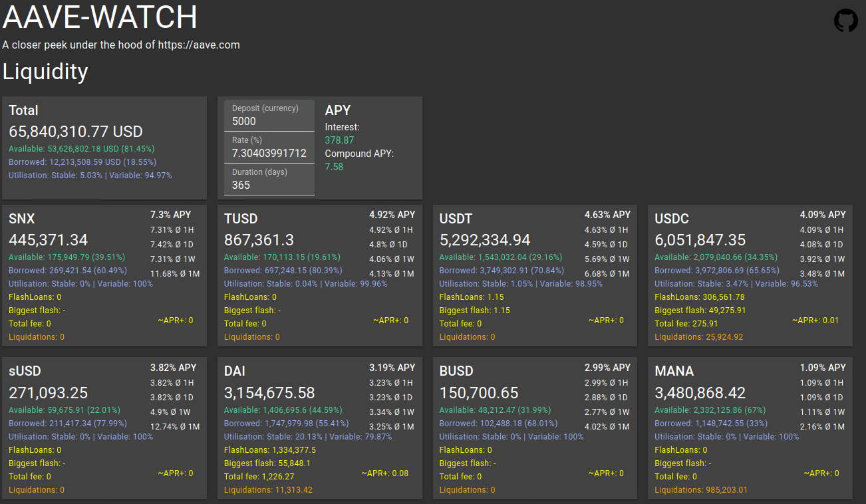Viewport: 866px width, 504px height.
Task: Select the Deposit (currency) input field
Action: click(x=269, y=120)
